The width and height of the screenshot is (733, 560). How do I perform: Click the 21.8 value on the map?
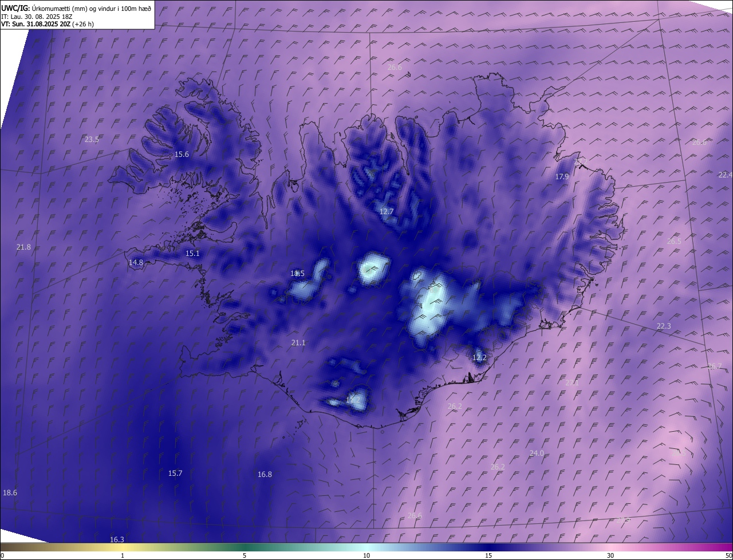coord(23,247)
